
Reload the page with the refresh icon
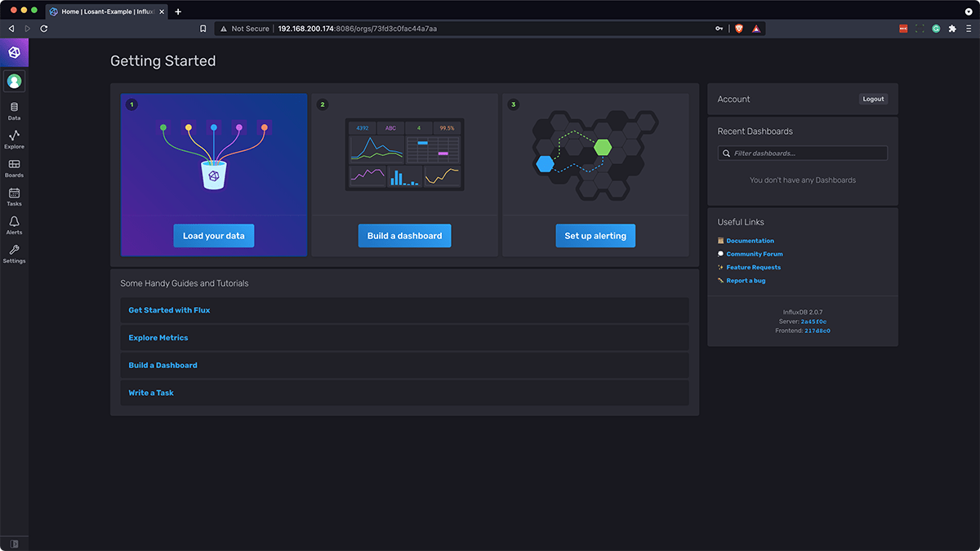(x=44, y=29)
